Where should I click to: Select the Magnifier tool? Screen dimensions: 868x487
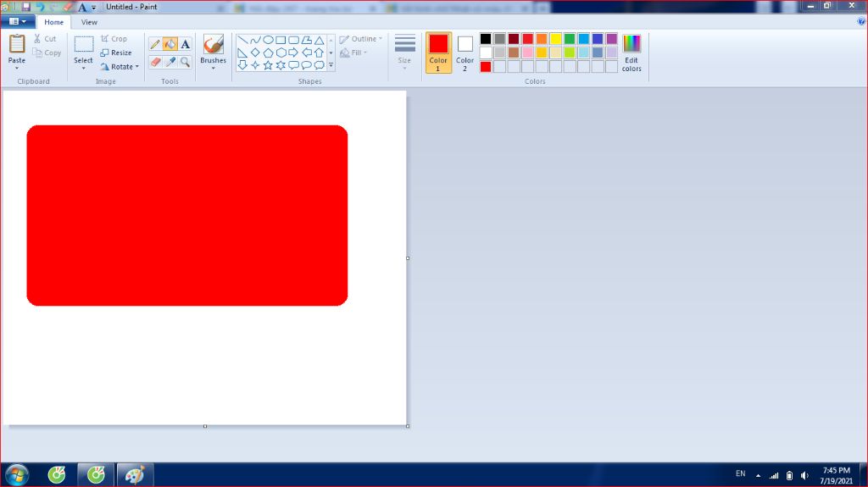pos(185,62)
